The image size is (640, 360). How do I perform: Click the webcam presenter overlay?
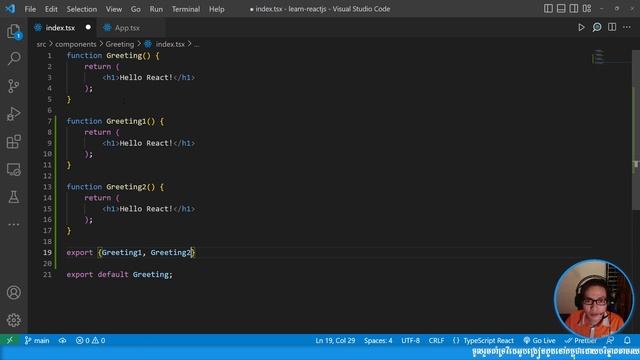594,298
